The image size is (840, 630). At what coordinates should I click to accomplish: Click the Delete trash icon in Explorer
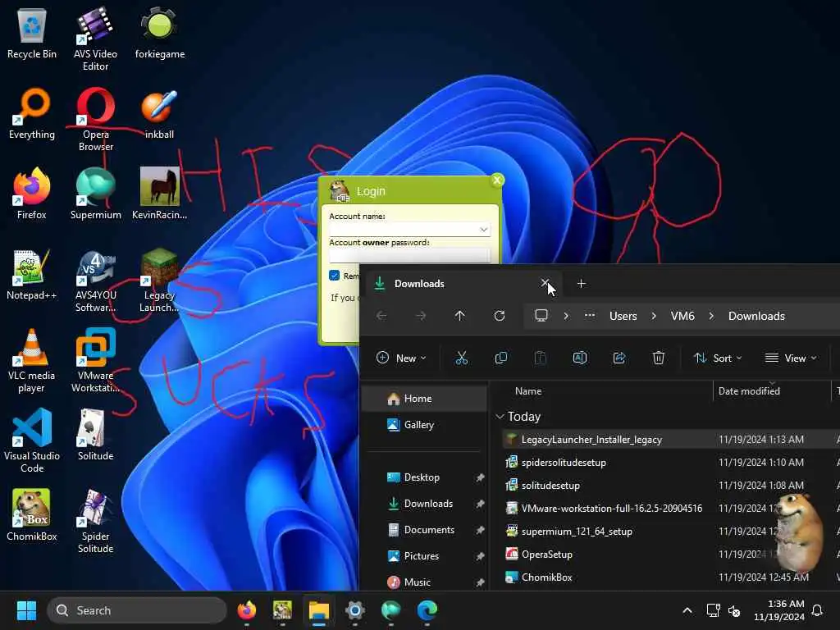point(659,358)
